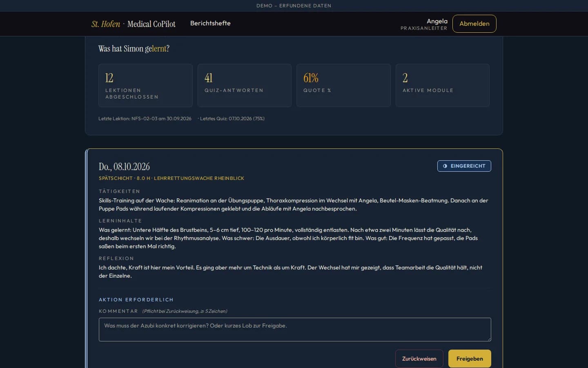The image size is (588, 368).
Task: Select the 41 Quiz-Antworten card
Action: pos(244,85)
